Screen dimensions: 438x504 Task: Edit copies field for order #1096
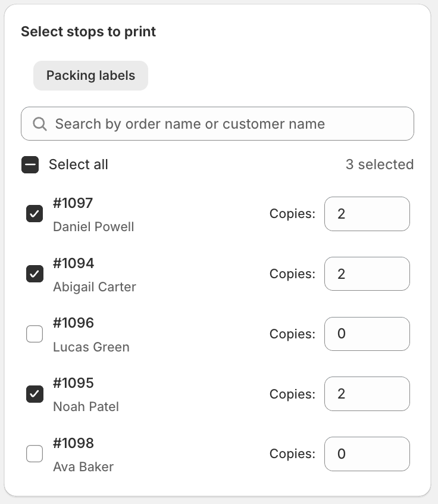coord(367,334)
